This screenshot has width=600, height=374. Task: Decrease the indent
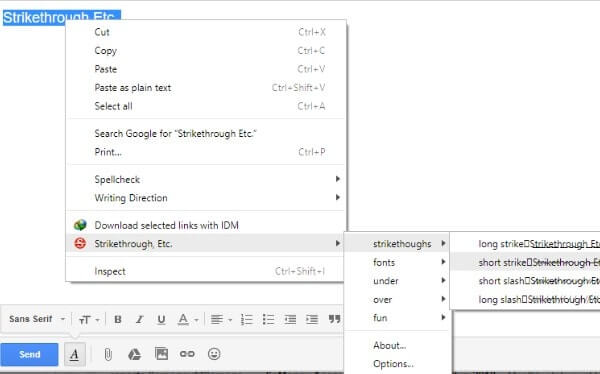[x=290, y=319]
